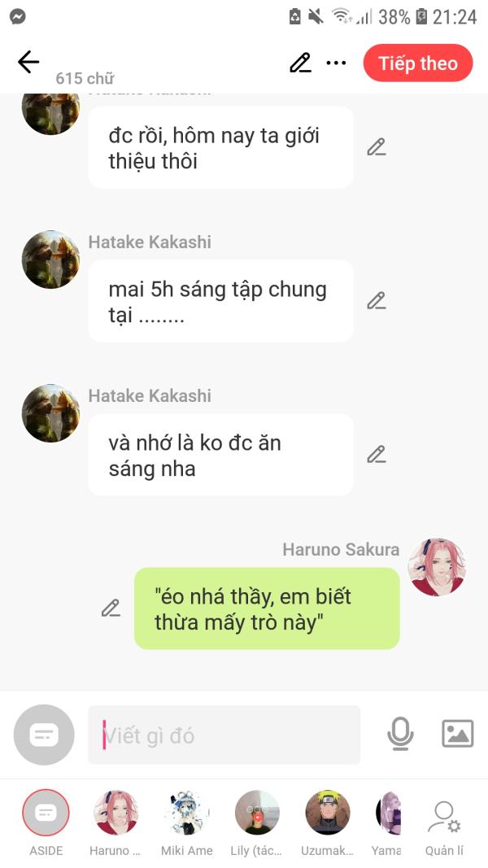Open the three-dot more options menu

[x=336, y=63]
